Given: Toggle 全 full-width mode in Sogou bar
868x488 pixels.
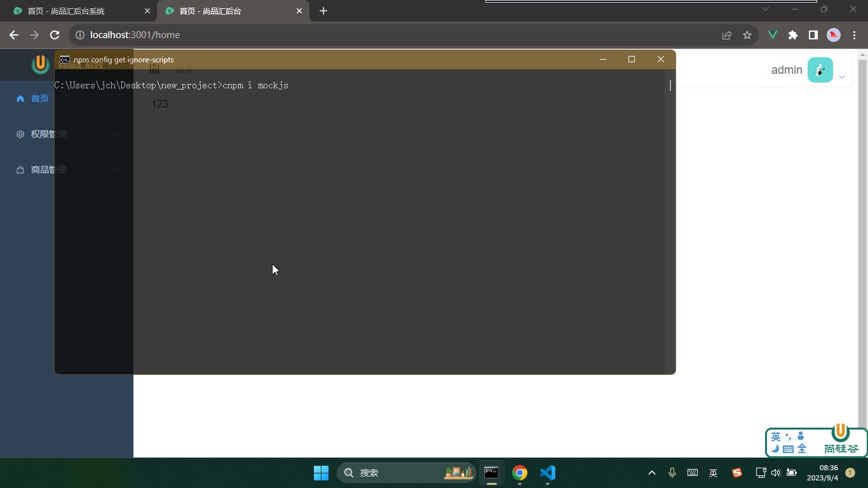Looking at the screenshot, I should 801,449.
